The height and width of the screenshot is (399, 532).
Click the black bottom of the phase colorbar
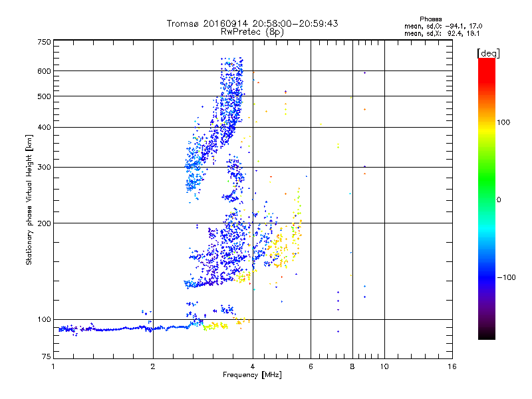487,335
